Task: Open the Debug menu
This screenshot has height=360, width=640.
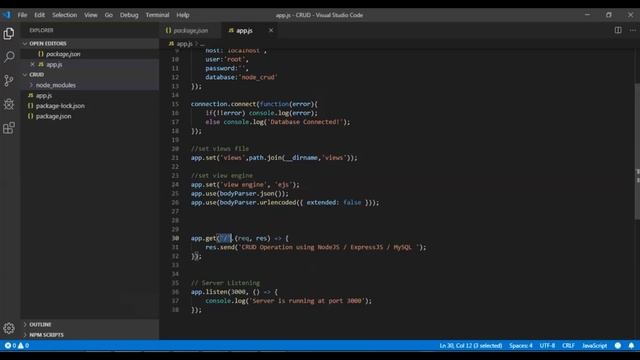Action: [x=129, y=15]
